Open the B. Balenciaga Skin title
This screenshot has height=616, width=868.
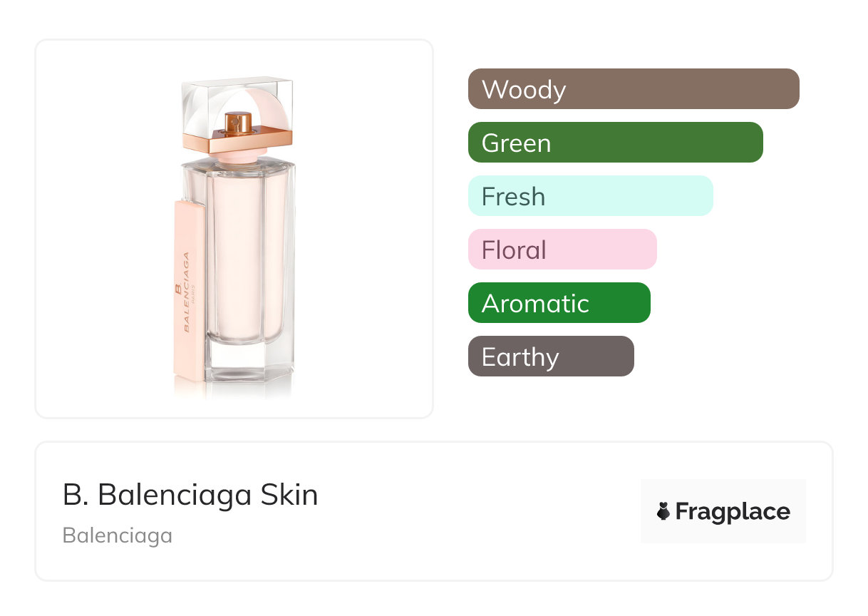[190, 495]
